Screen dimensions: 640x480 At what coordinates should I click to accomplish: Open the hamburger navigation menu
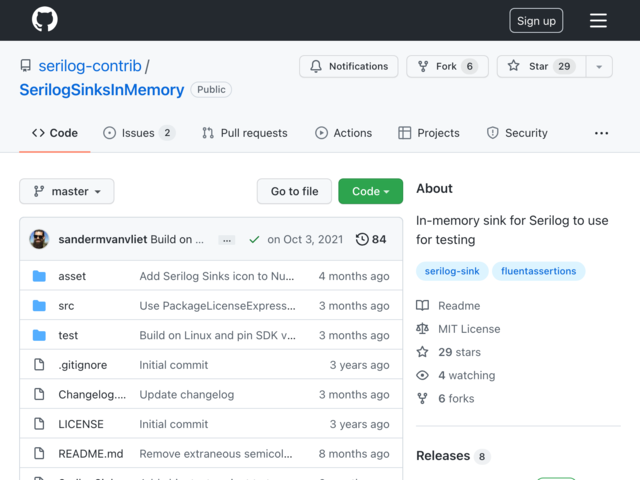[598, 20]
